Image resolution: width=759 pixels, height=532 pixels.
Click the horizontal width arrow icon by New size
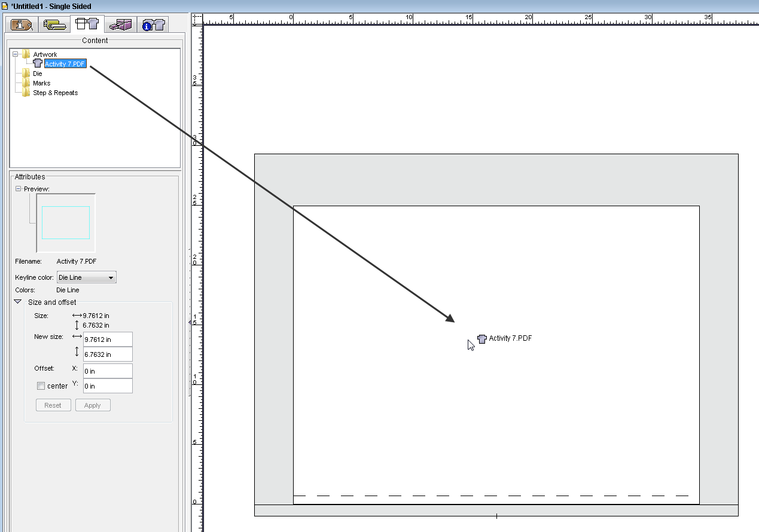point(77,337)
